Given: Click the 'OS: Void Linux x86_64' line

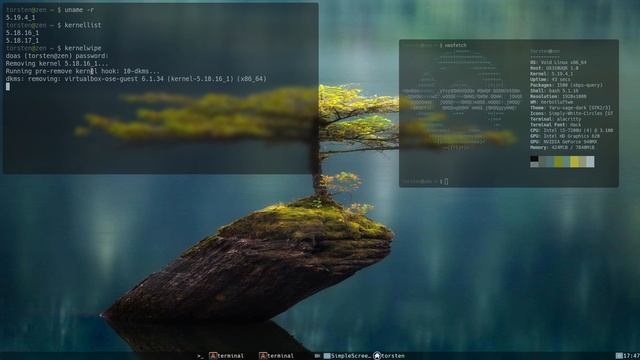Looking at the screenshot, I should point(558,62).
